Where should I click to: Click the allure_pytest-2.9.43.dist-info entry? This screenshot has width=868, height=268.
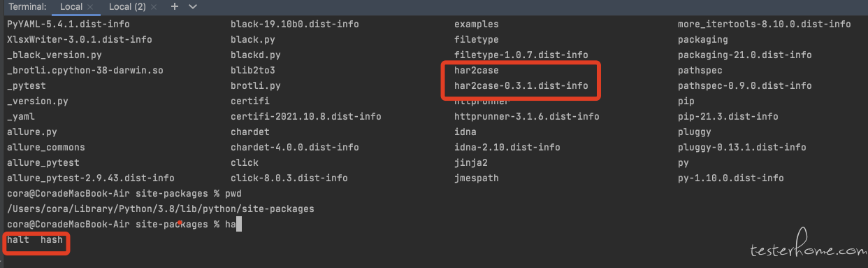91,178
